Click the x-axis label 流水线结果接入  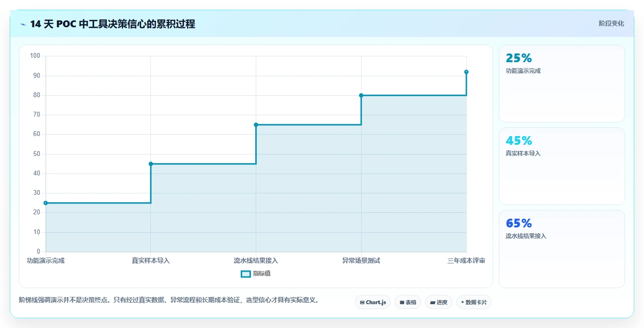tap(256, 261)
